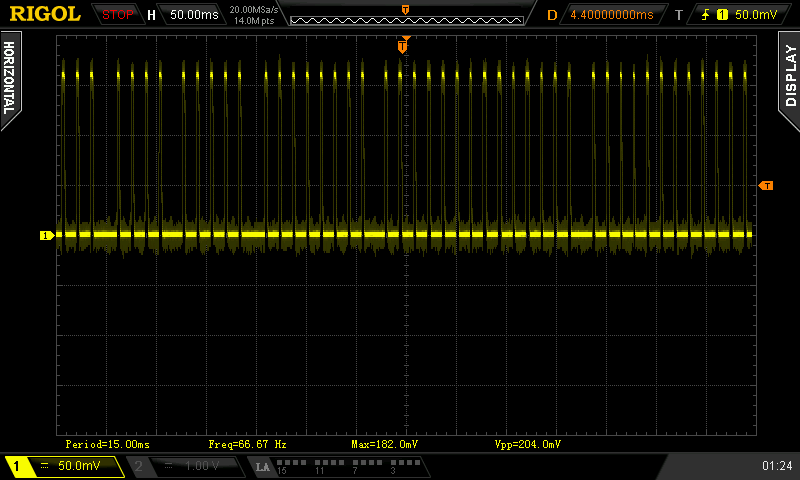Enable the greyed channel 2 label
This screenshot has height=480, width=800.
pos(138,466)
